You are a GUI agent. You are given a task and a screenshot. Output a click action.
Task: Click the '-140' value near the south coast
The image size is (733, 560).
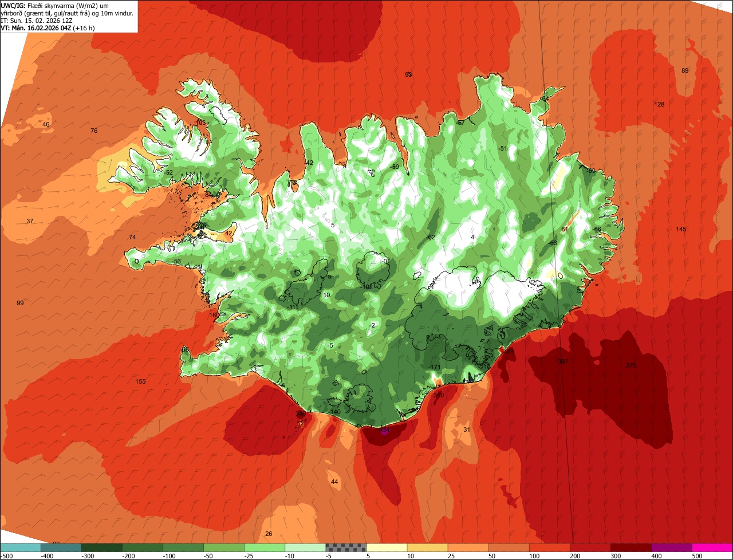[335, 412]
